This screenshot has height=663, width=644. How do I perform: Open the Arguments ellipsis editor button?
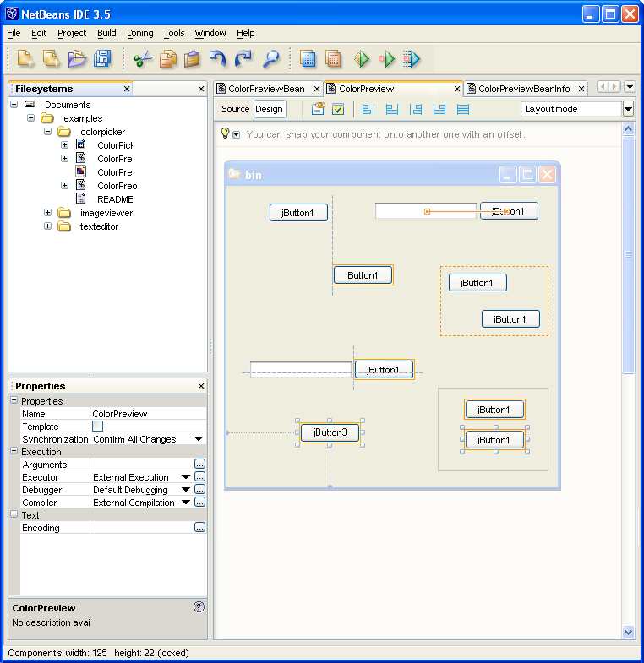[199, 464]
